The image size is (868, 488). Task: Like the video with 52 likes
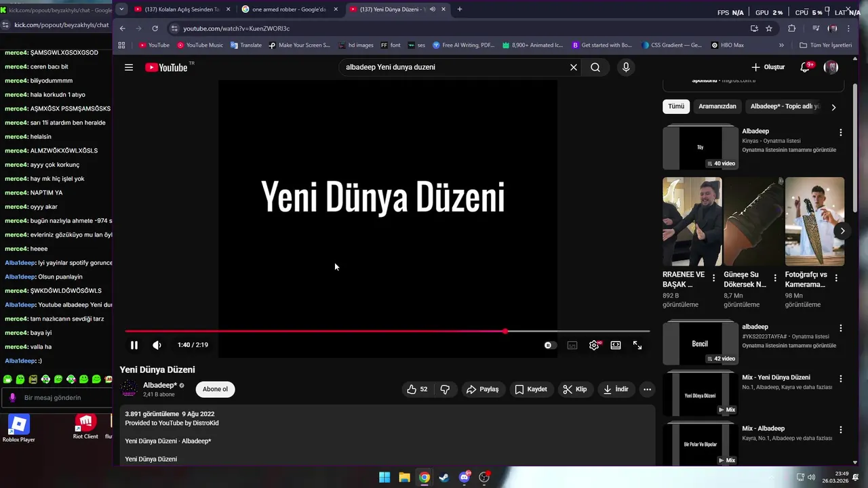(x=417, y=389)
